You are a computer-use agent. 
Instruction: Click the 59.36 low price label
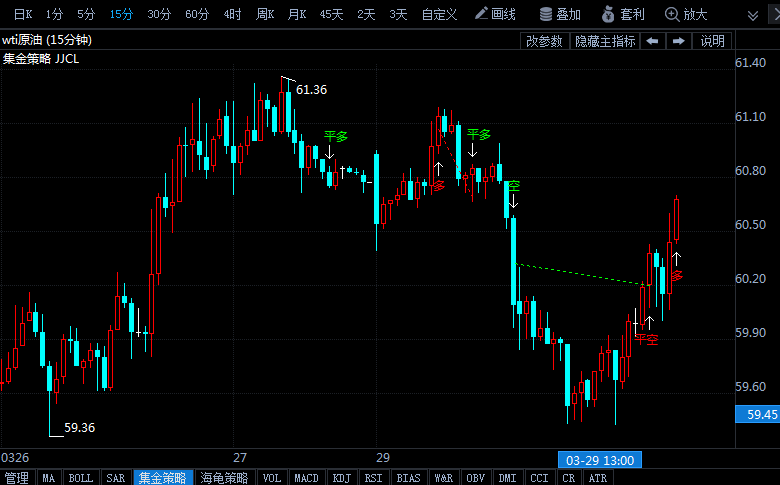(80, 428)
